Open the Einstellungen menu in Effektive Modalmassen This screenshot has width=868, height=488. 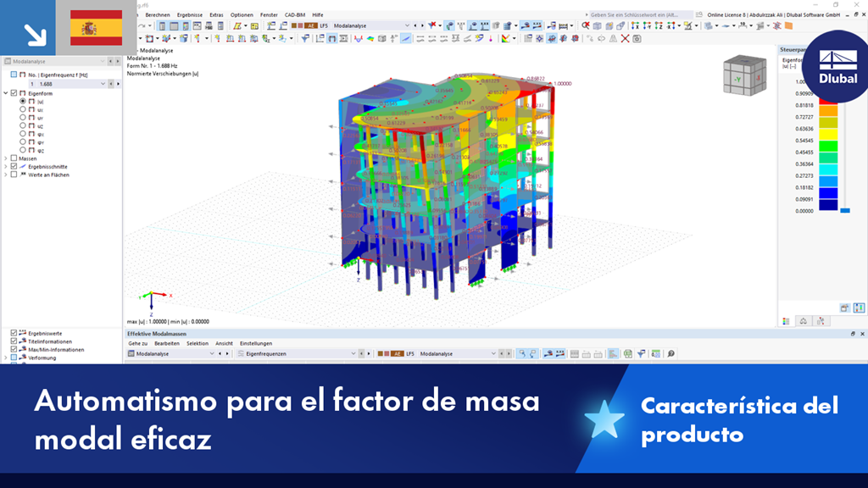click(255, 342)
